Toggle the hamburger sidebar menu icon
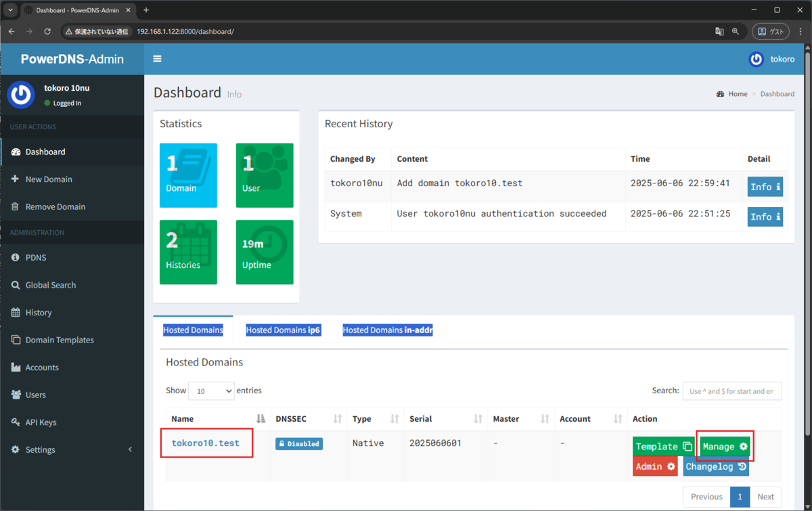This screenshot has width=812, height=511. click(x=158, y=59)
